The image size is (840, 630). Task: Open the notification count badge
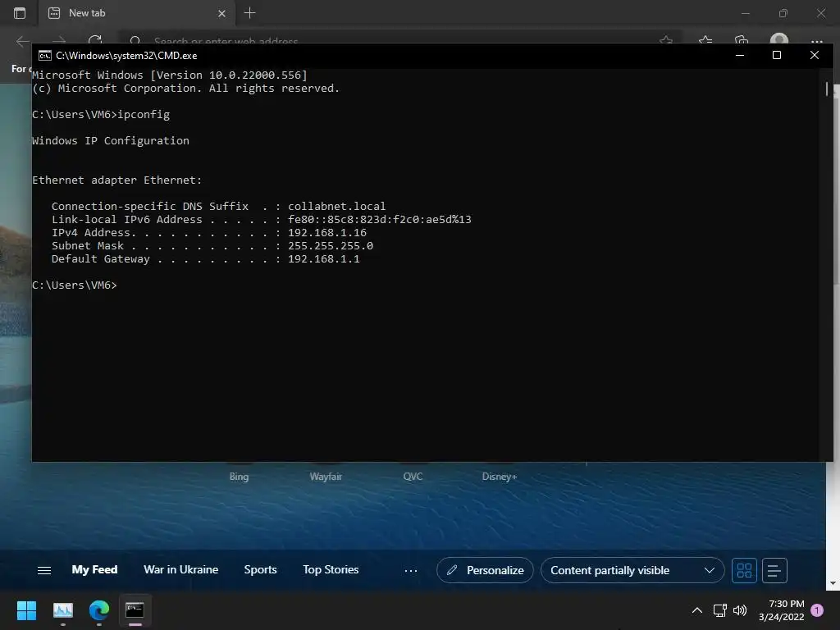point(817,610)
